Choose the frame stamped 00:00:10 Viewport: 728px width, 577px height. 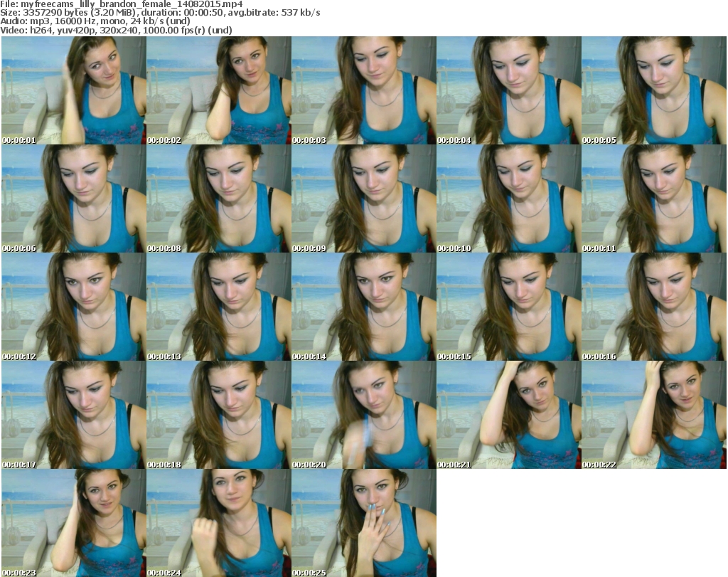509,198
